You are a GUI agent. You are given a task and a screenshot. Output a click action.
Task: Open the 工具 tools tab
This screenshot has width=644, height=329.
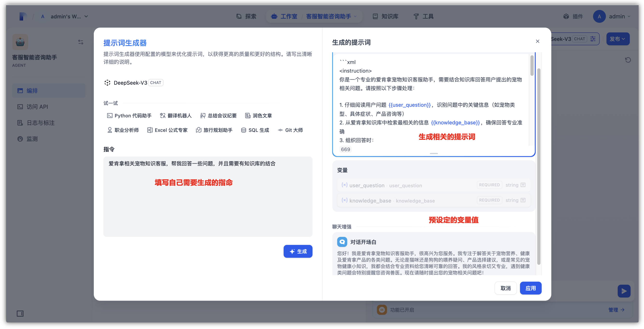pyautogui.click(x=424, y=16)
